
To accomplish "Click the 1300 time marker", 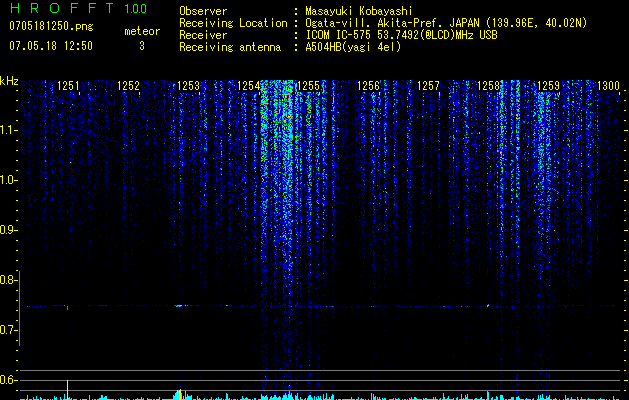I will [609, 85].
